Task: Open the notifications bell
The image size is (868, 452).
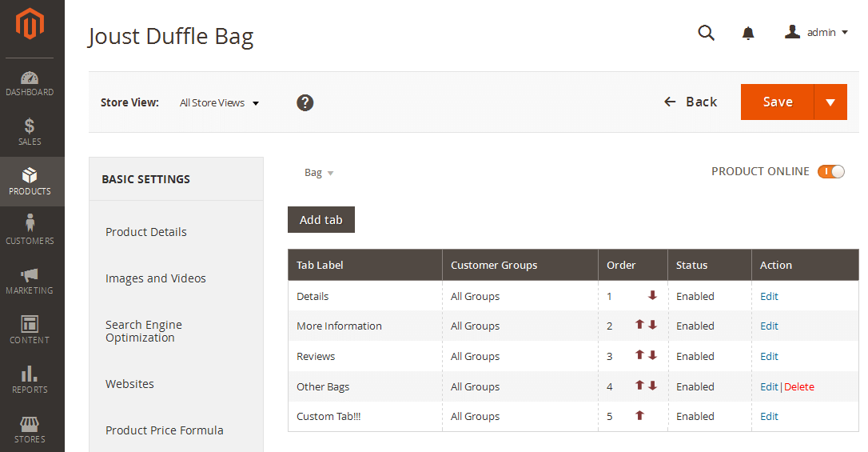Action: pos(748,34)
